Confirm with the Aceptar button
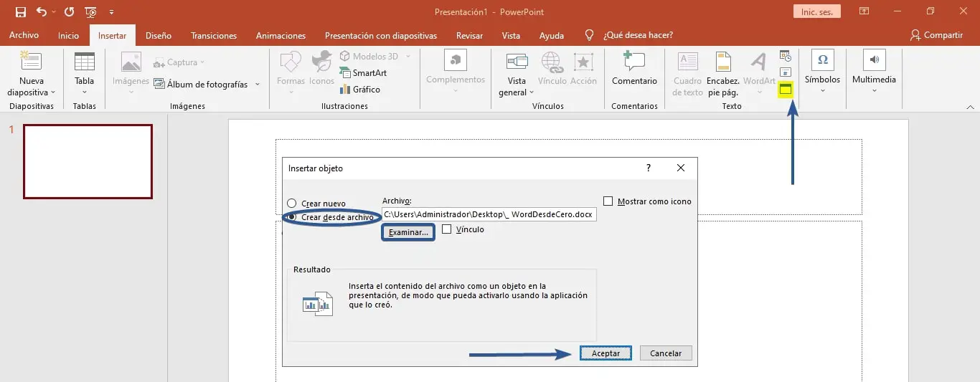Viewport: 980px width, 382px height. [x=606, y=353]
